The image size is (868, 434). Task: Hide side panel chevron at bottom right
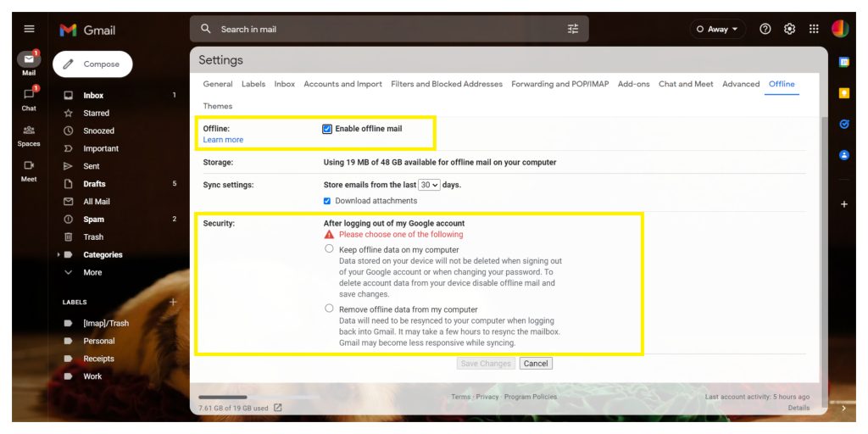coord(844,408)
